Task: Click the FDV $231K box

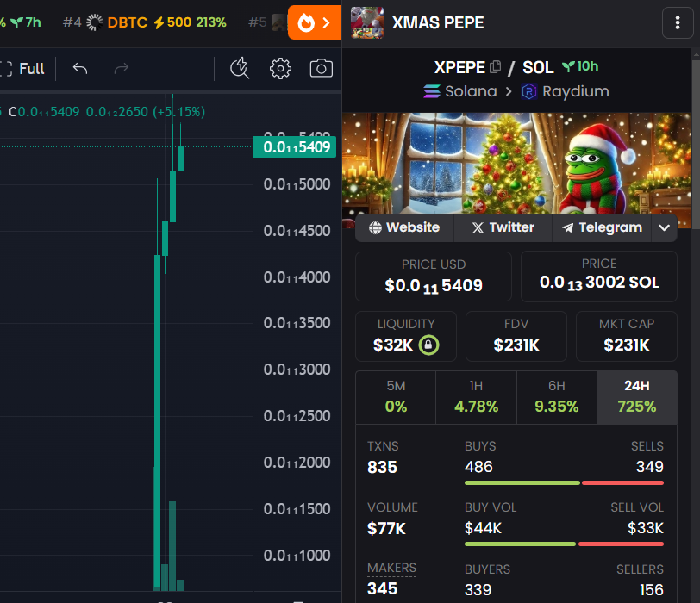Action: point(516,336)
